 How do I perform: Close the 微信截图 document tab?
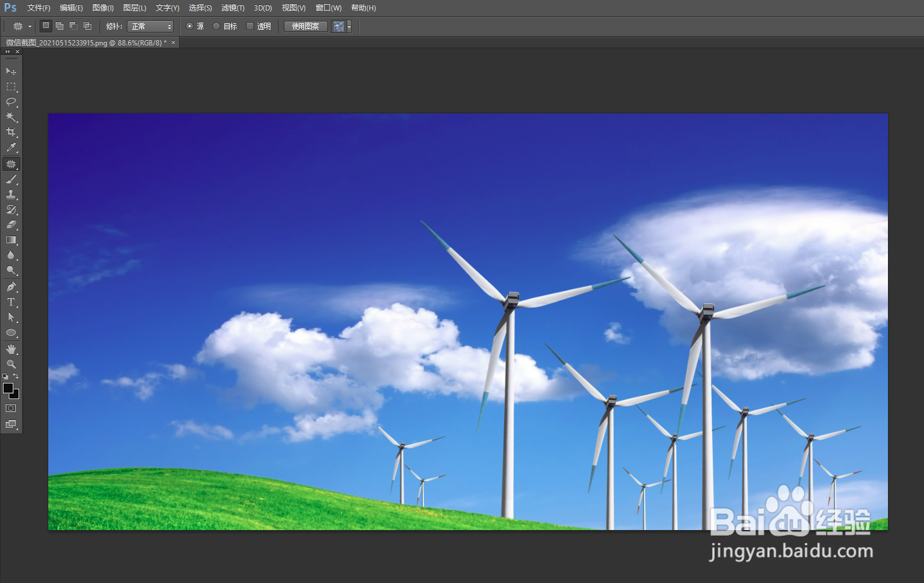(173, 42)
